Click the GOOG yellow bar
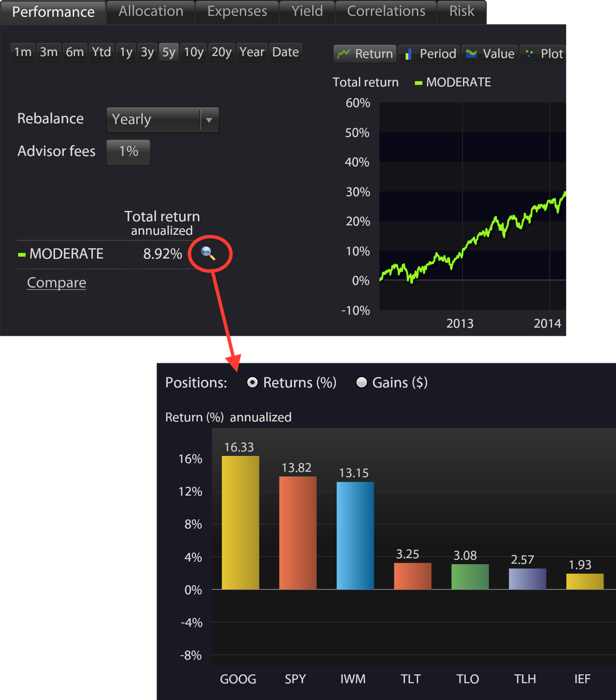 (240, 522)
